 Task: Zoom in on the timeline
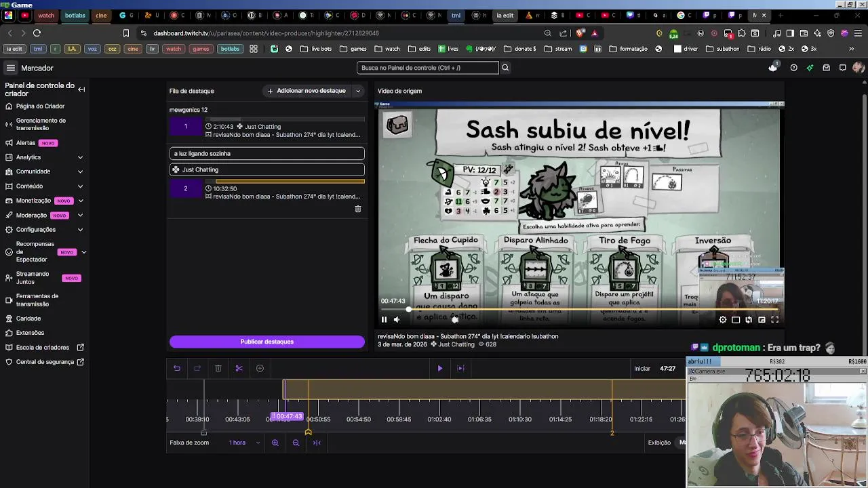pyautogui.click(x=275, y=443)
